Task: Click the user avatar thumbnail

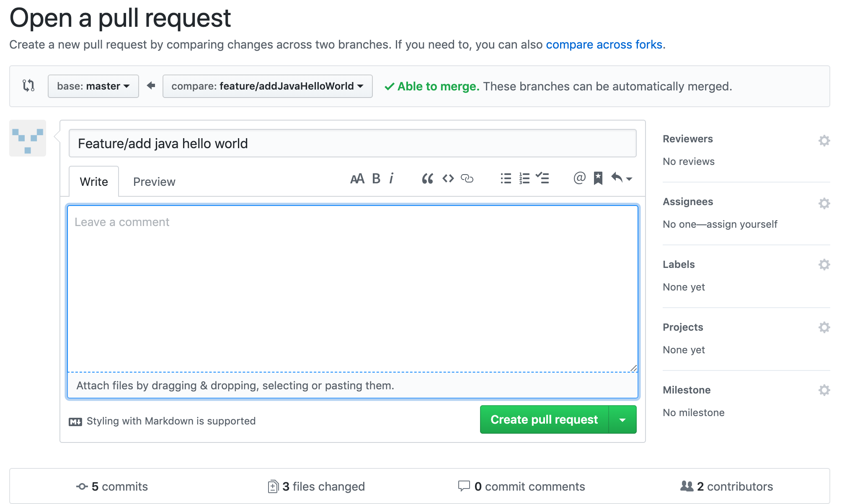Action: point(28,138)
